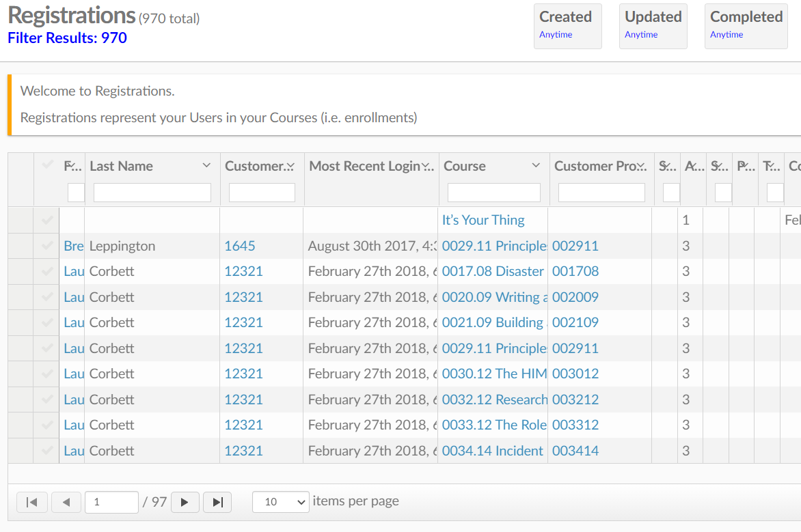Image resolution: width=801 pixels, height=532 pixels.
Task: Go to previous page of results
Action: pyautogui.click(x=66, y=503)
